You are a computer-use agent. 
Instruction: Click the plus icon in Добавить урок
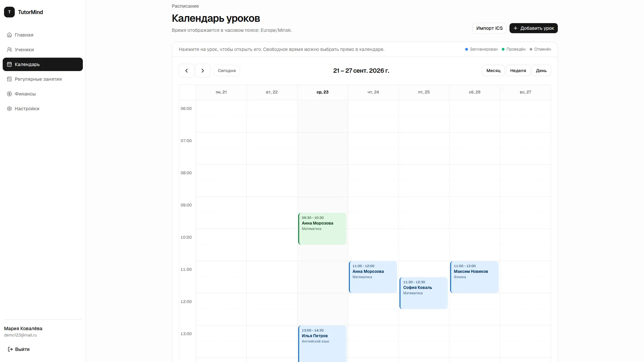[516, 28]
